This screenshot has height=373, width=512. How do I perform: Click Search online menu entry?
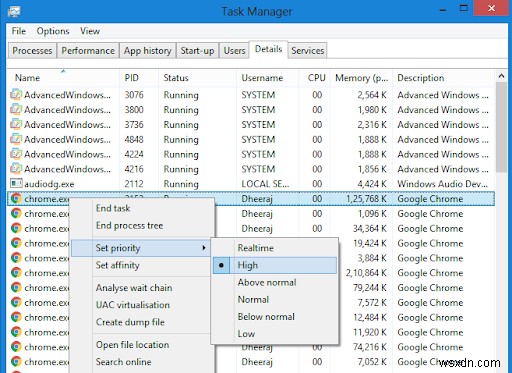[141, 362]
